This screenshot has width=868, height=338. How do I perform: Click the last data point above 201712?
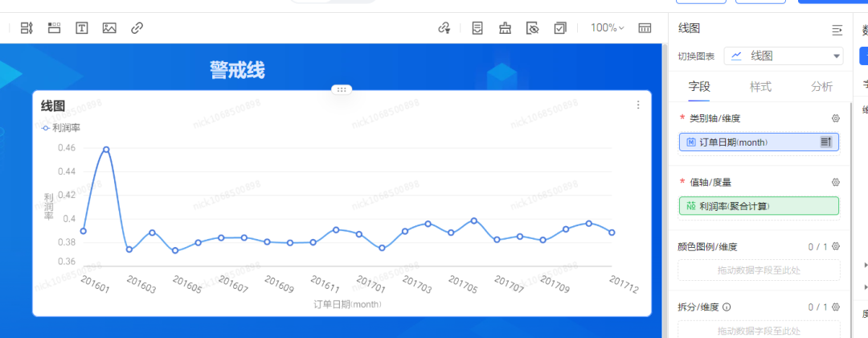[612, 233]
